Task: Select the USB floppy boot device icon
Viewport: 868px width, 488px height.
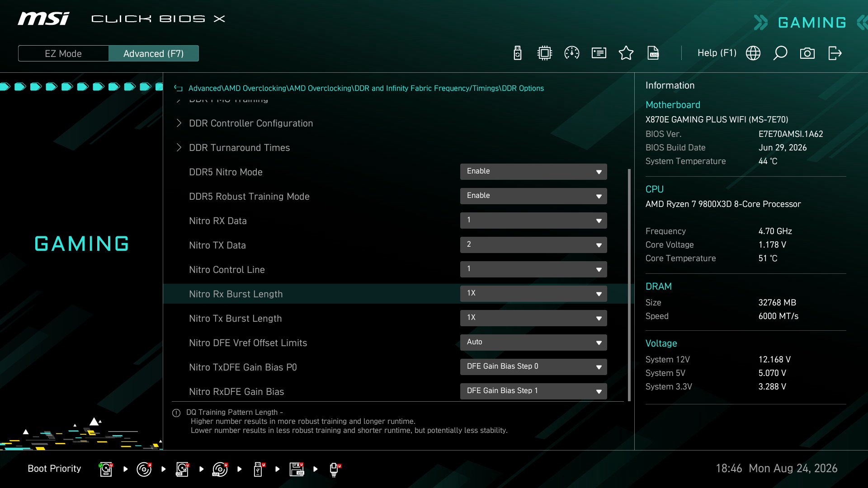Action: coord(297,469)
